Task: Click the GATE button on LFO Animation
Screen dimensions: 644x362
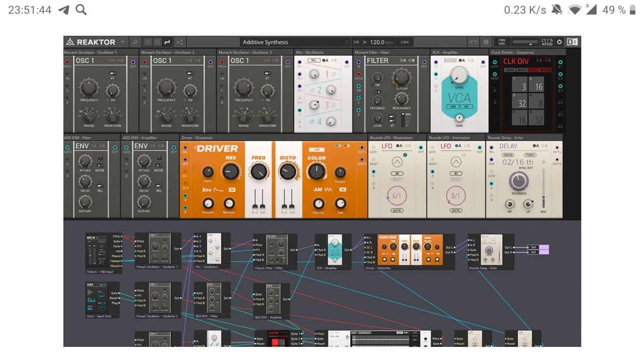Action: (456, 210)
